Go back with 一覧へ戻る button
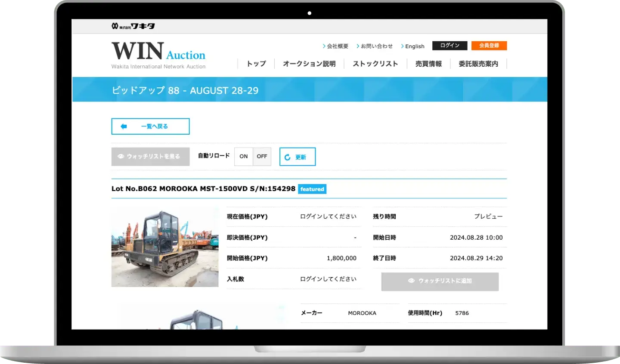Viewport: 620px width, 364px height. coord(150,126)
